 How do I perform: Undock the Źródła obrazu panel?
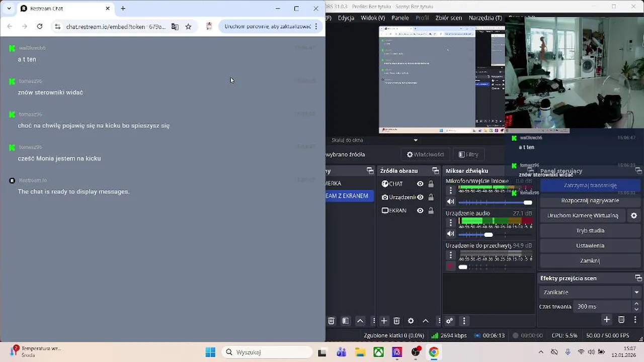coord(436,171)
